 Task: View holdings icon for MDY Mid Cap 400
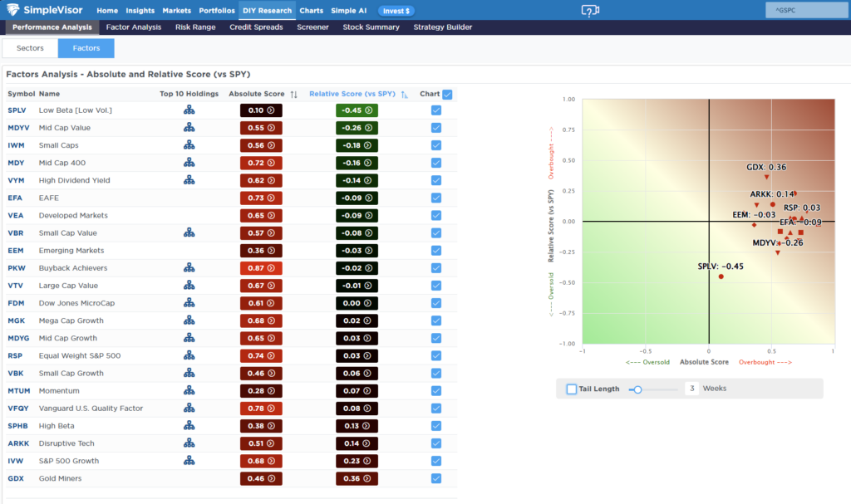[x=189, y=162]
